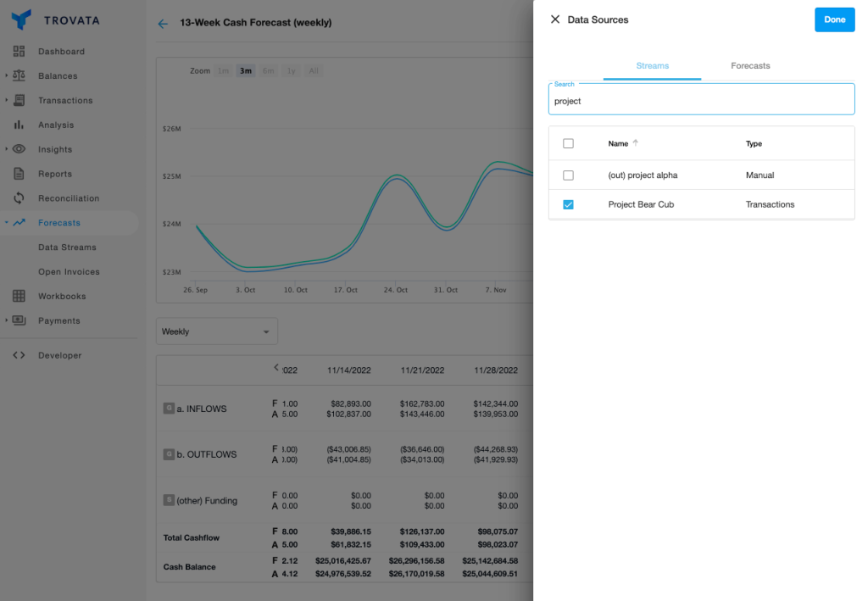Screen dimensions: 868x601
Task: Sort by Name using the arrow icon
Action: tap(636, 142)
